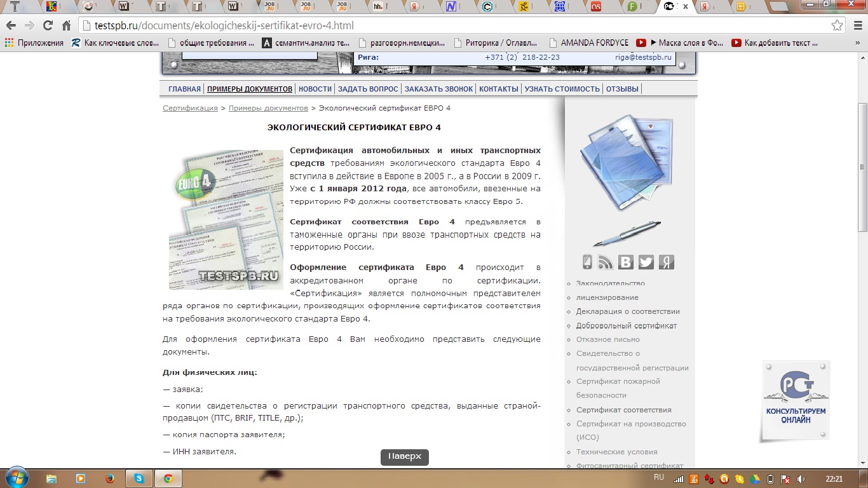The height and width of the screenshot is (488, 868).
Task: Open the Маска слоя в Фо... bookmark
Action: [680, 43]
